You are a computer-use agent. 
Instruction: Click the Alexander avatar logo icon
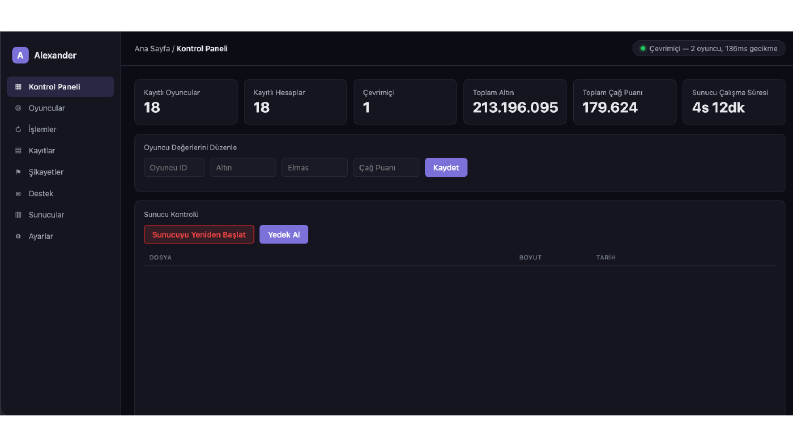coord(20,55)
